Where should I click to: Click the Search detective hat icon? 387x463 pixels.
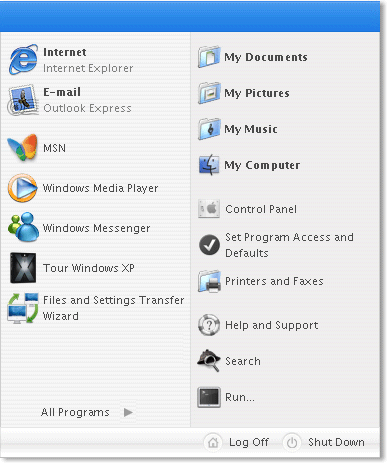coord(209,361)
